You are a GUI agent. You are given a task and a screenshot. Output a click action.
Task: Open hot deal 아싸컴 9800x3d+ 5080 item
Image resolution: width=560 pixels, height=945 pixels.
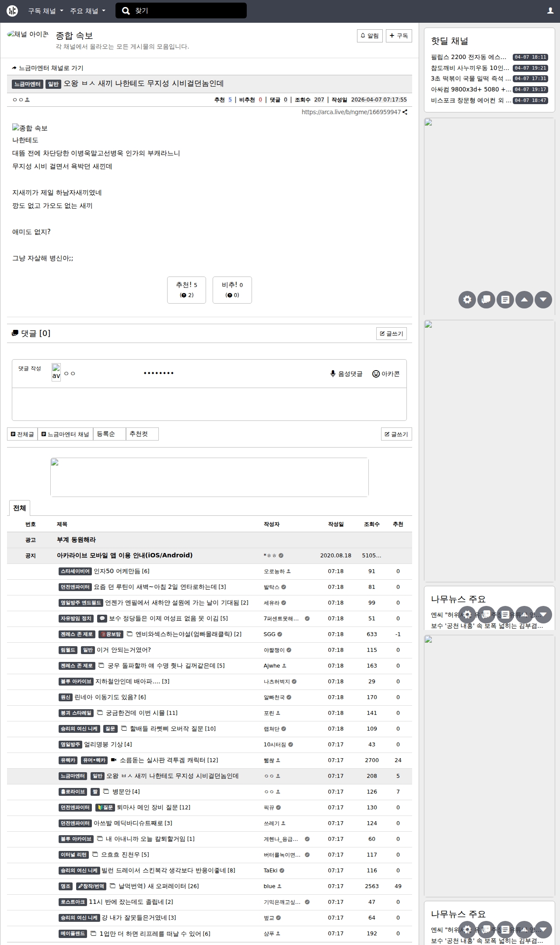click(x=471, y=89)
